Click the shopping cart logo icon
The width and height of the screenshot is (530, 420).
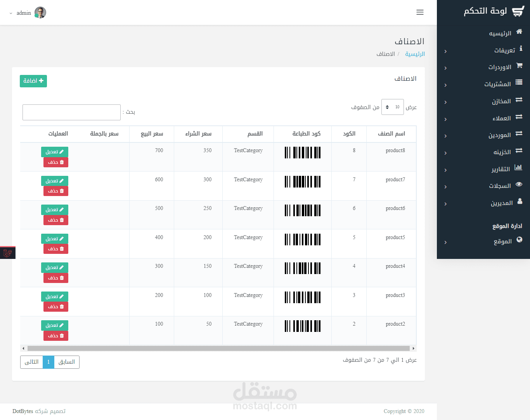point(518,11)
